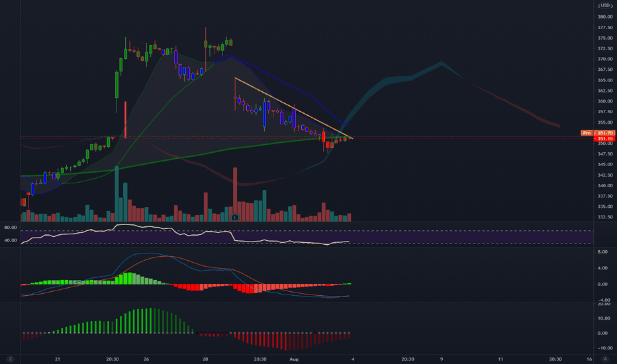Click the 370.00 price axis label
This screenshot has height=364, width=617.
[x=605, y=59]
